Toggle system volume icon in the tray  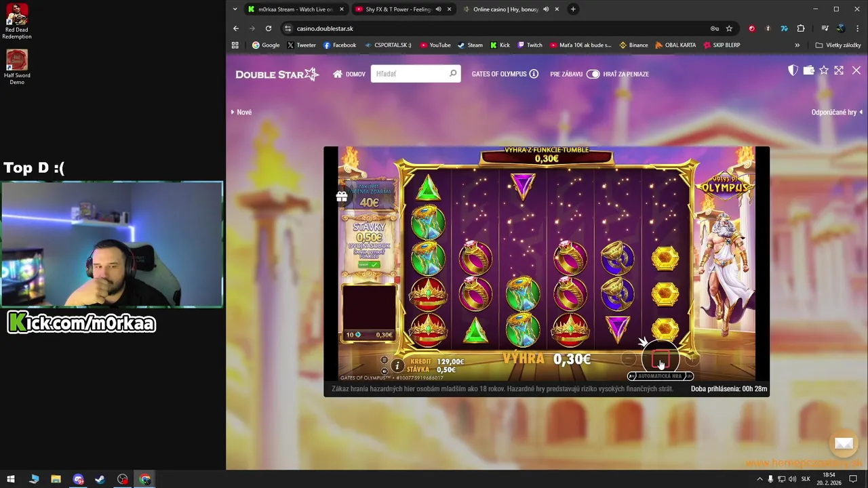point(792,479)
